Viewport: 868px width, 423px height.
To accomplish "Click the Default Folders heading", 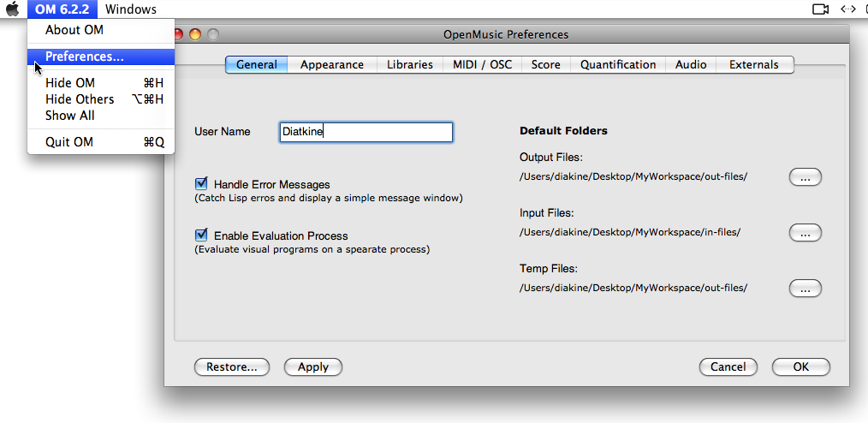I will pyautogui.click(x=563, y=131).
